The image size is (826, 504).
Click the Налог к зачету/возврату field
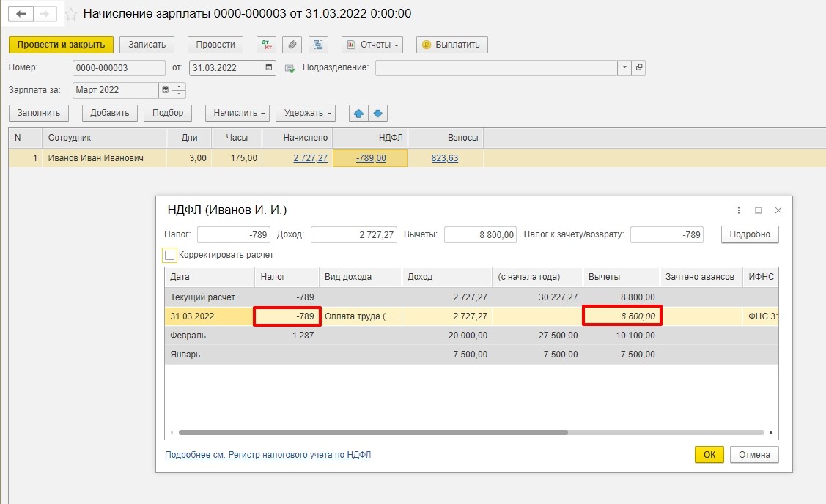point(667,235)
